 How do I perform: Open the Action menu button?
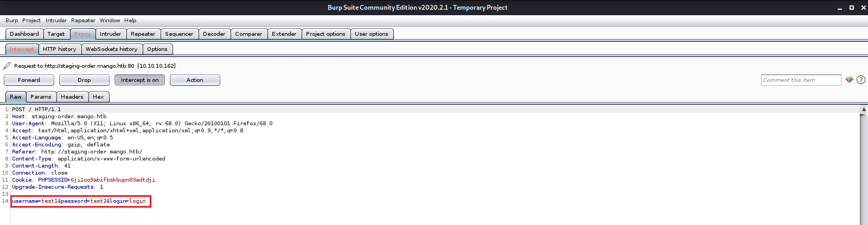195,80
